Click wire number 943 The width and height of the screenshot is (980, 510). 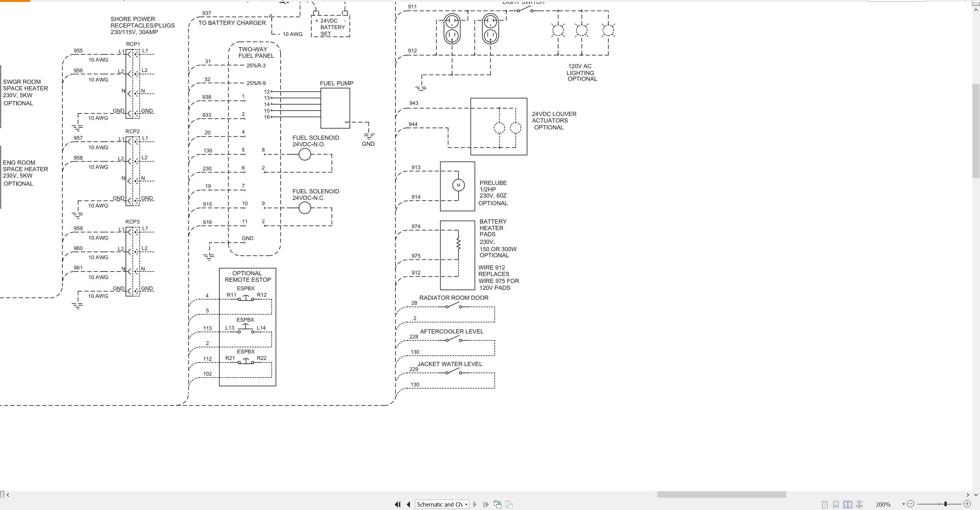click(414, 103)
